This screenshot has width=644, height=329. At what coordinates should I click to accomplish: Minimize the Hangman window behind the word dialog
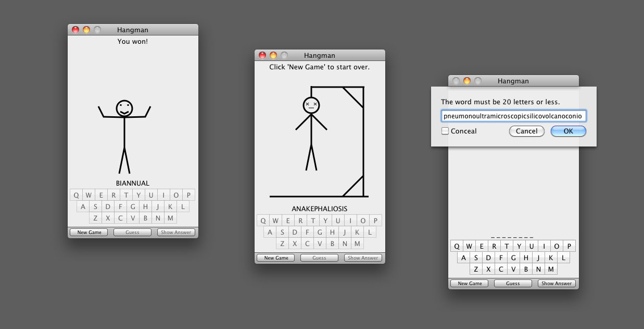(x=467, y=81)
